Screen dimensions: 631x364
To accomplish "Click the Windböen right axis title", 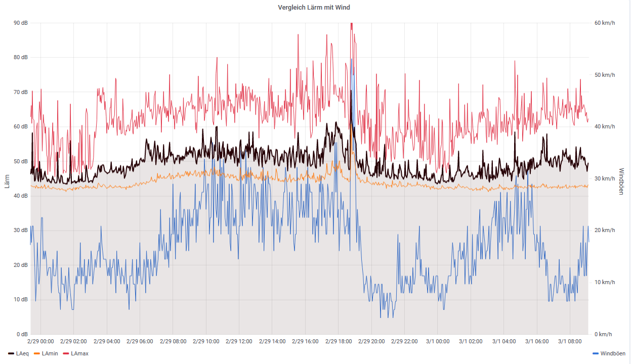I will click(x=622, y=181).
